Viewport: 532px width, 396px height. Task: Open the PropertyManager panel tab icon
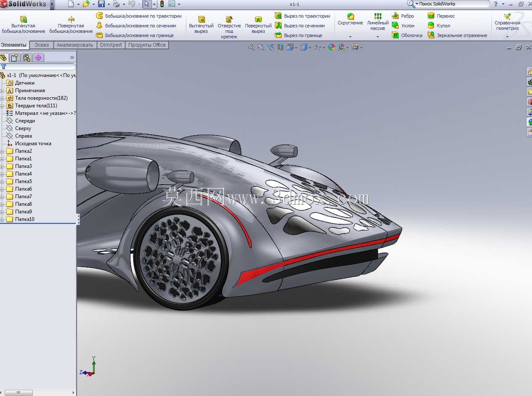click(x=15, y=58)
